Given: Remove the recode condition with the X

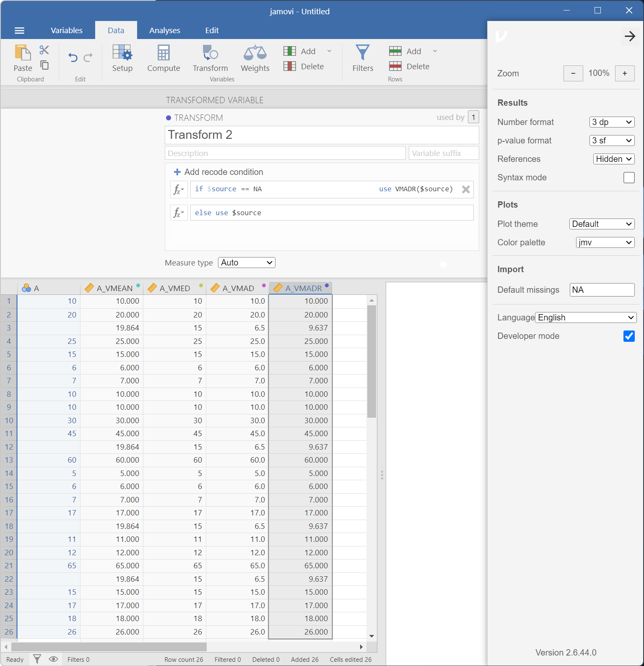Looking at the screenshot, I should coord(466,189).
